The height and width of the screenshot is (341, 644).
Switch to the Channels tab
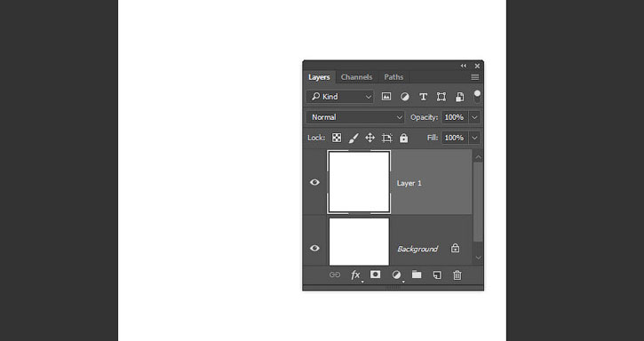(356, 77)
